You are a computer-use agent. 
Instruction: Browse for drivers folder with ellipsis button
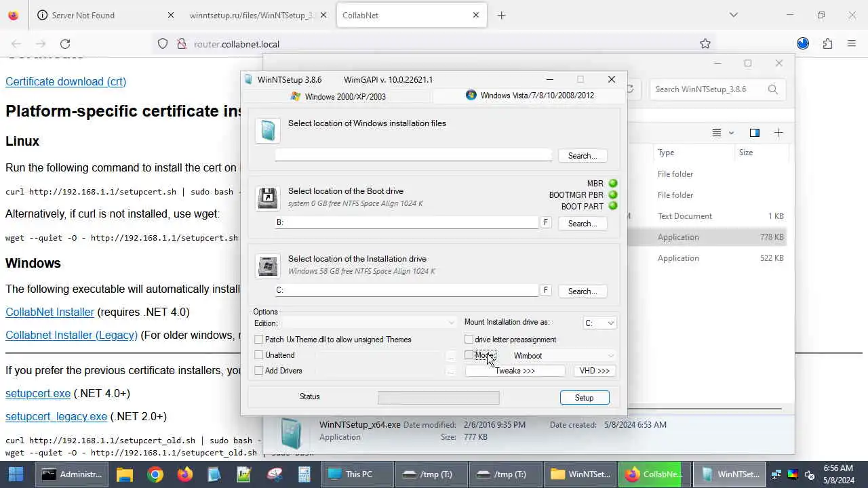[450, 371]
